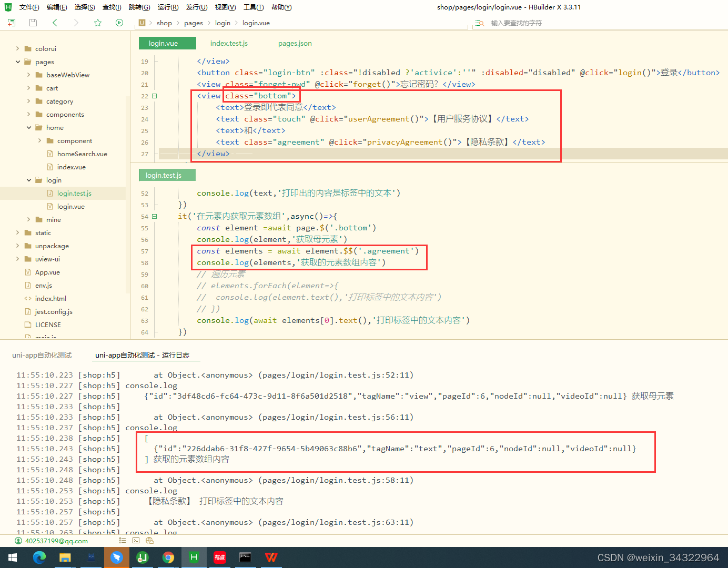This screenshot has width=728, height=568.
Task: Open the 文件(F) menu
Action: [x=29, y=7]
